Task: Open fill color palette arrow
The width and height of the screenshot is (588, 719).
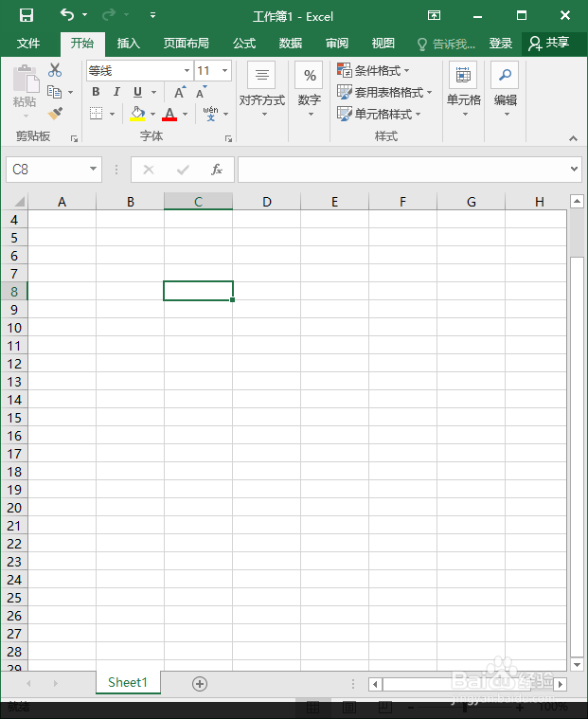Action: [153, 114]
